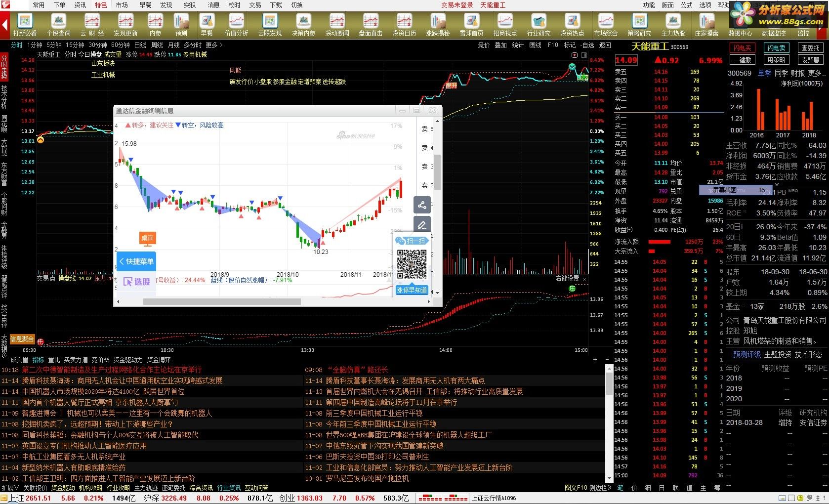829x504 pixels.
Task: Switch chart to 周线 weekly period
Action: [157, 45]
